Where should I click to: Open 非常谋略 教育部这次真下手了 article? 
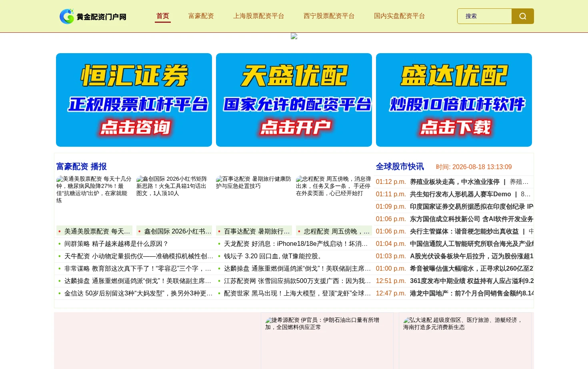click(138, 268)
